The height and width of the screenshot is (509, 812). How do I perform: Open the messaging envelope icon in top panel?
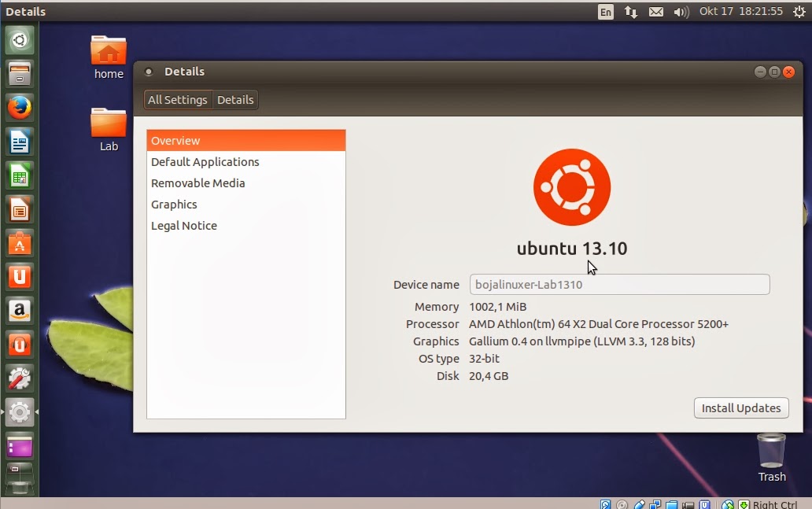pos(656,11)
